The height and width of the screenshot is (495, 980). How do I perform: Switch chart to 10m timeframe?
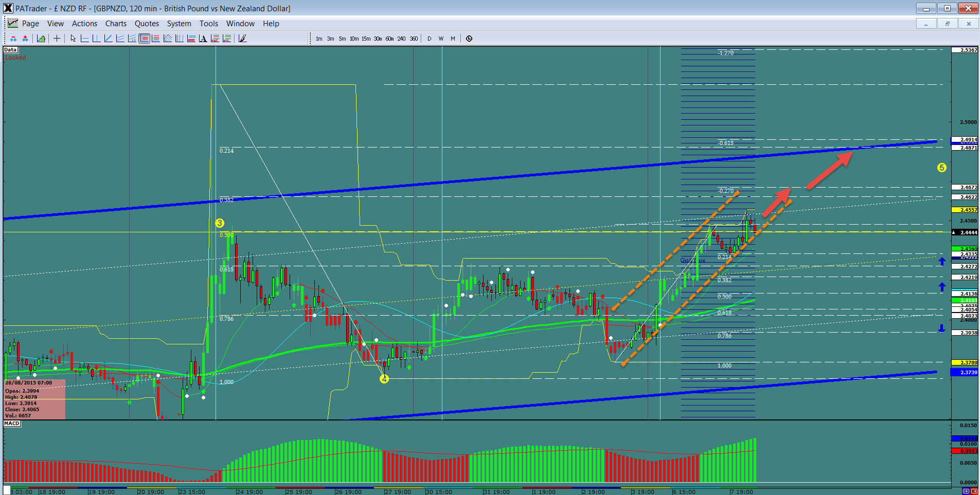click(x=354, y=39)
